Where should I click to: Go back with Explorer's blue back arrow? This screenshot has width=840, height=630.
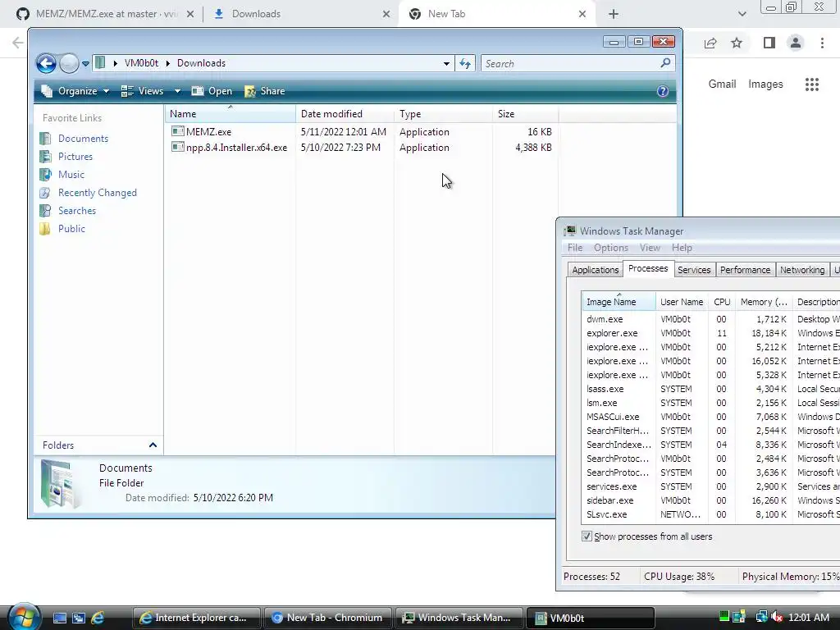[46, 63]
